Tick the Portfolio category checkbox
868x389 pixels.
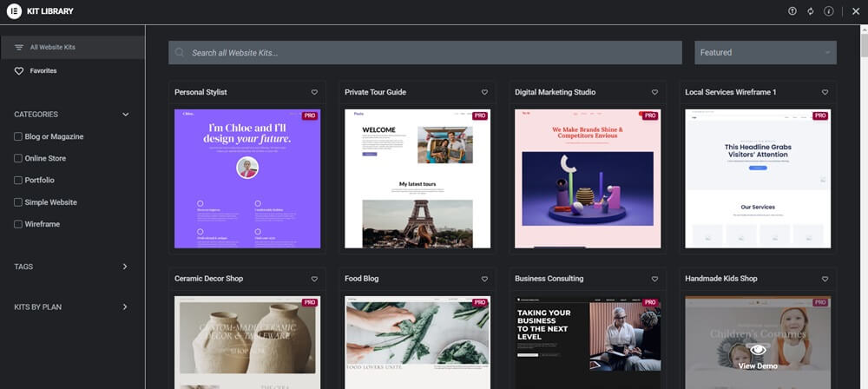[x=19, y=180]
